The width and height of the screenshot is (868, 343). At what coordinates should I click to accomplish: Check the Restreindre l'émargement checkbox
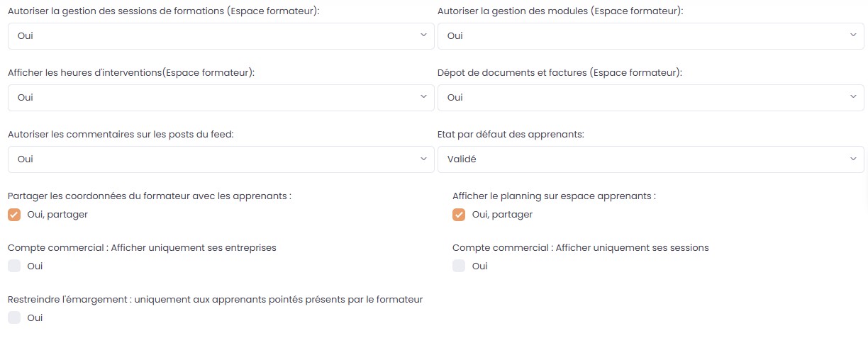14,318
